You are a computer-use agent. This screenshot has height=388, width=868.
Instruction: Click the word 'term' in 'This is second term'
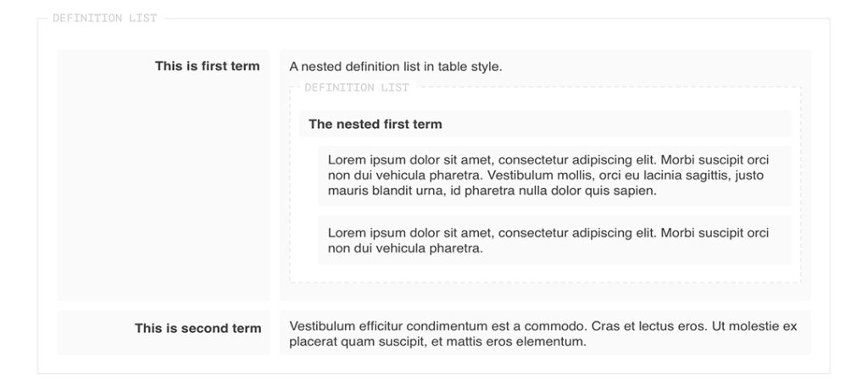pyautogui.click(x=247, y=328)
